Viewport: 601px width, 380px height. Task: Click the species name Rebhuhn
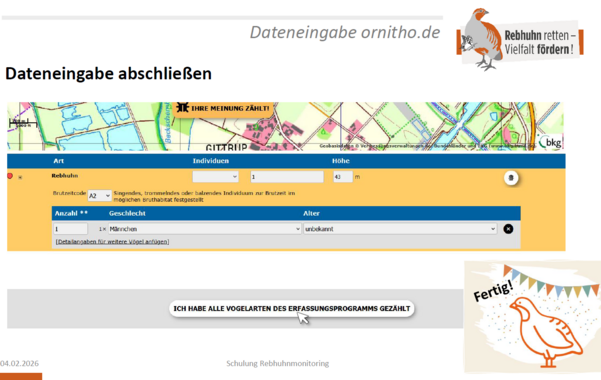coord(65,176)
